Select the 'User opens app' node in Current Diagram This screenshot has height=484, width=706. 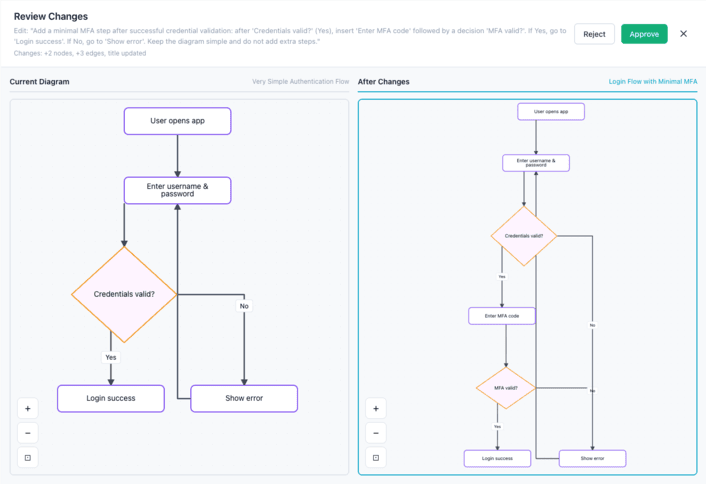[x=177, y=121]
